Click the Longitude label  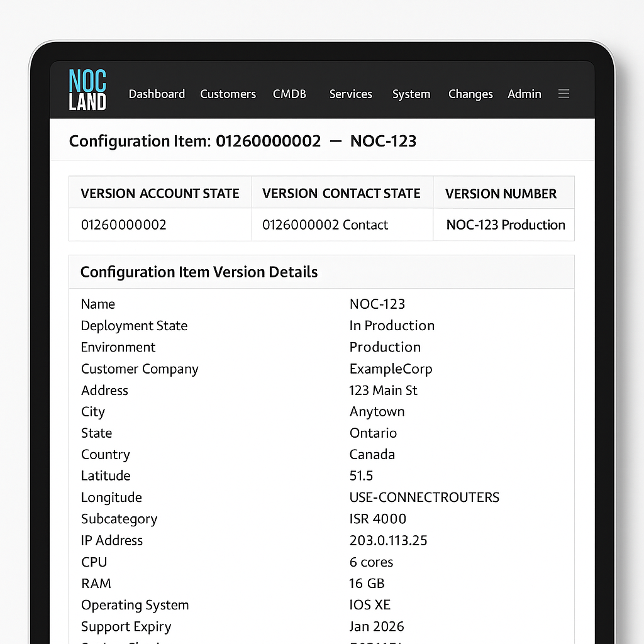(111, 497)
